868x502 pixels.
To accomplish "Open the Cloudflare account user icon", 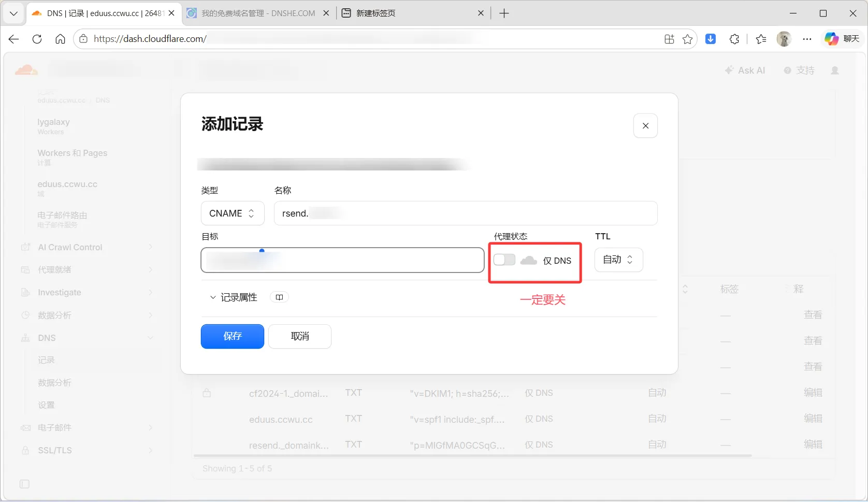I will click(835, 70).
